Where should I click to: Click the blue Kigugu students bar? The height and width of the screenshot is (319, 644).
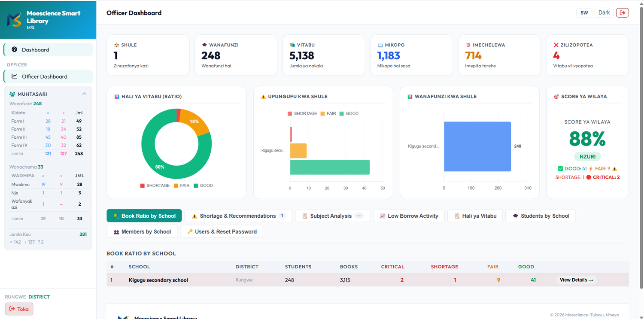(477, 146)
